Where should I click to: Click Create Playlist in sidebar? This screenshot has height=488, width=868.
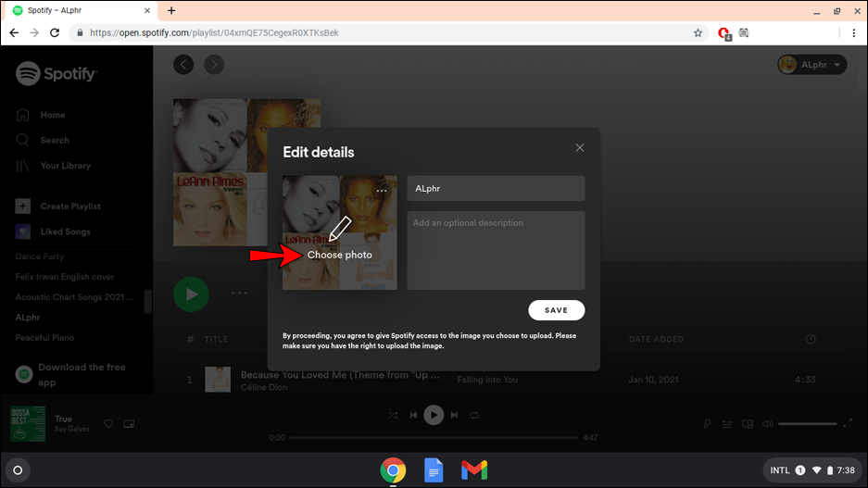[x=58, y=206]
